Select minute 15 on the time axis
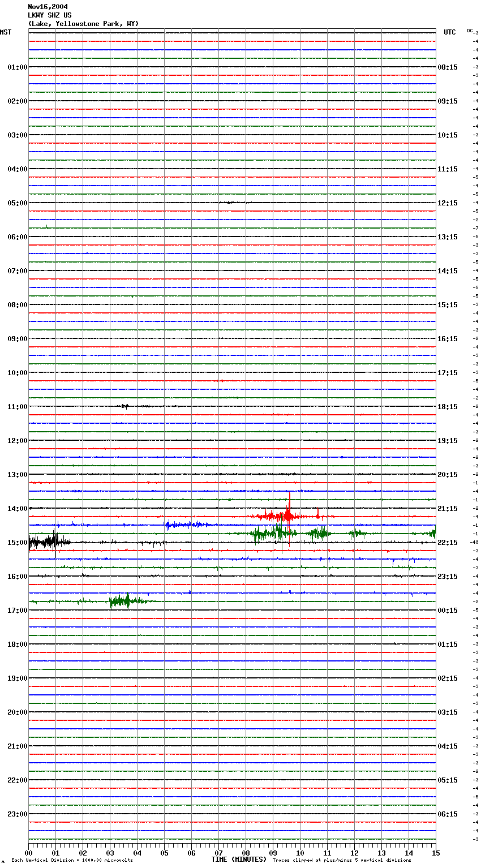This screenshot has width=481, height=868. click(436, 853)
